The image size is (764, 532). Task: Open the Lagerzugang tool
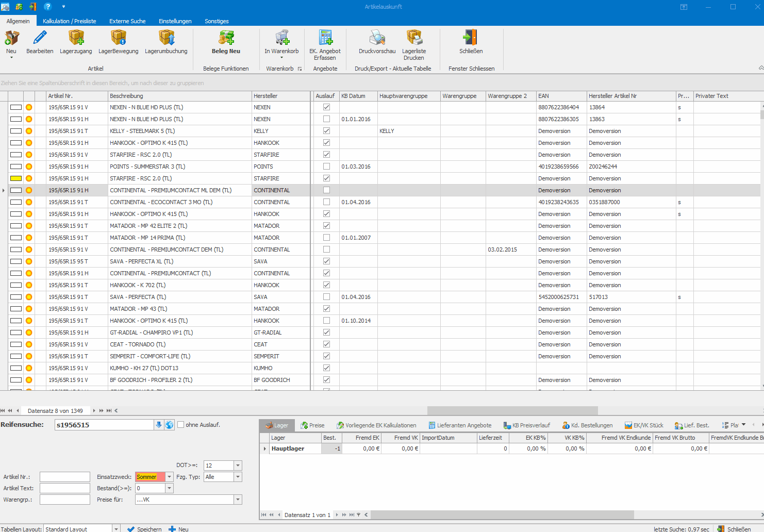(x=76, y=38)
